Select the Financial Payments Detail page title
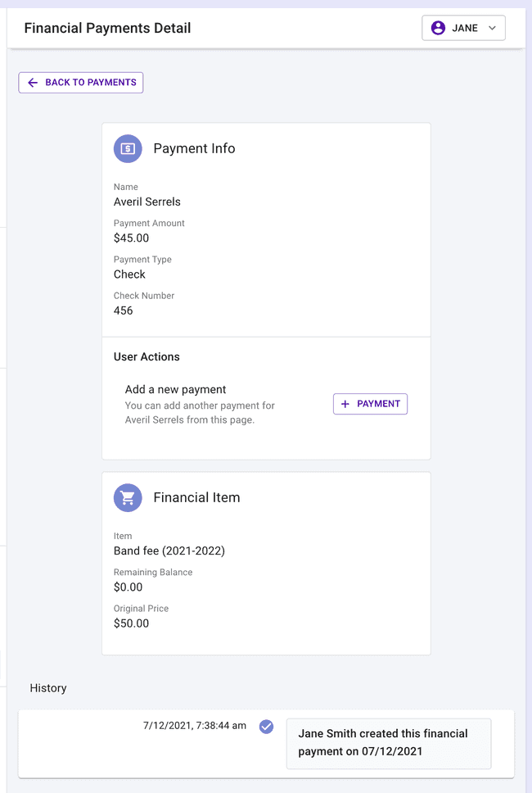This screenshot has width=532, height=793. click(107, 28)
